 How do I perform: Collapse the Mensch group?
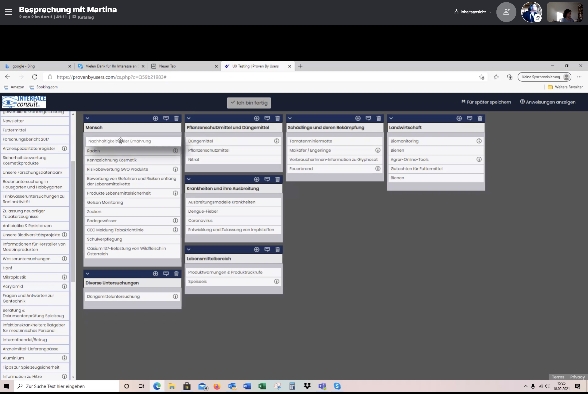coord(87,118)
